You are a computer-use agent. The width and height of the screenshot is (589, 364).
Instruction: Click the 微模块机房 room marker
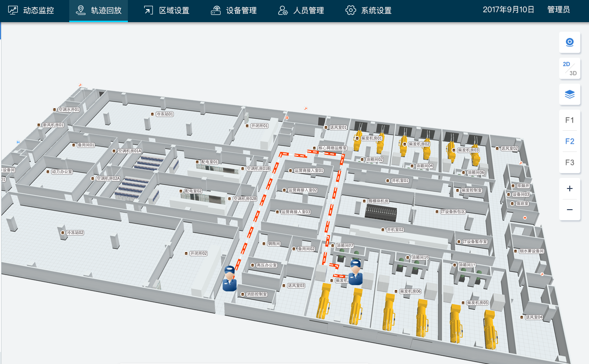click(378, 201)
